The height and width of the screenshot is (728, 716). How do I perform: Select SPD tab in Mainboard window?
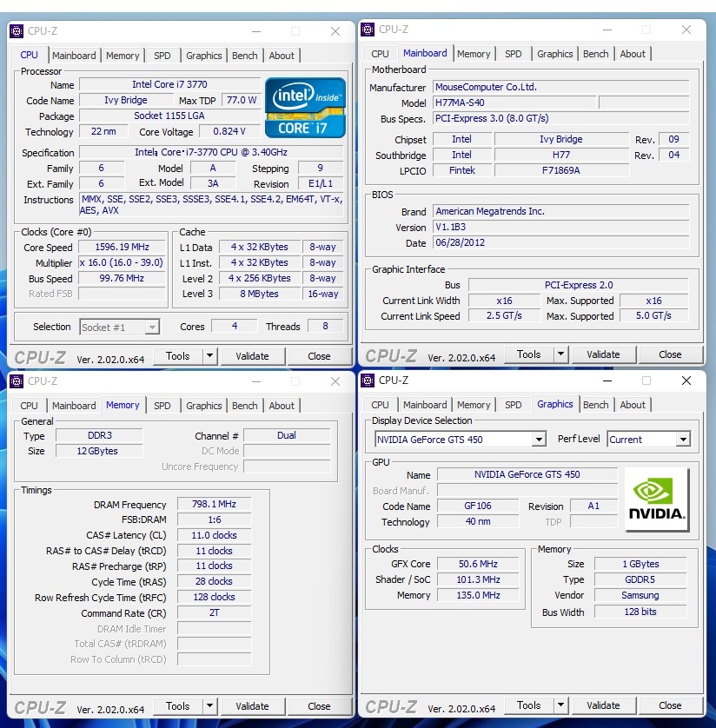click(513, 53)
